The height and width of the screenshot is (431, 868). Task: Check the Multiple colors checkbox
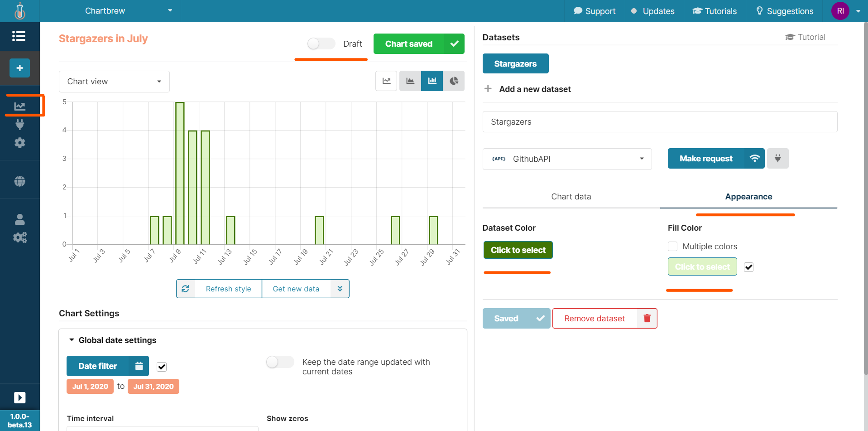click(673, 247)
